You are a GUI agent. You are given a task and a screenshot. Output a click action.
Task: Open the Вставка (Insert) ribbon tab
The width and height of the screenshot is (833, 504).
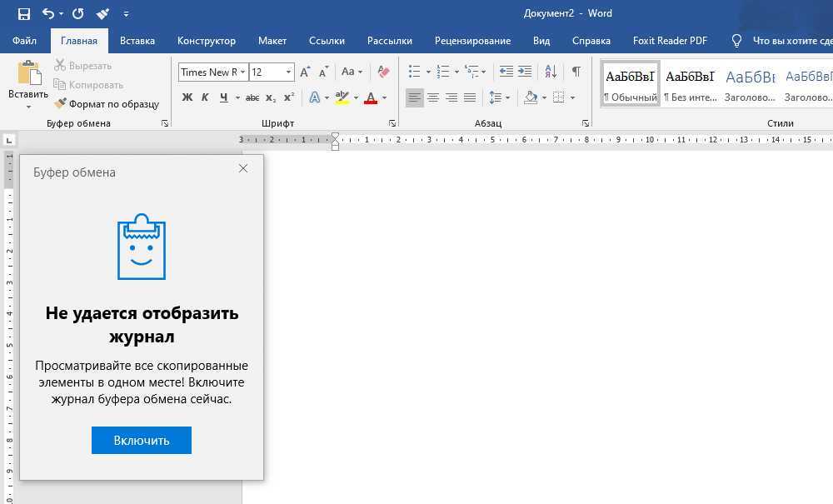click(x=137, y=41)
